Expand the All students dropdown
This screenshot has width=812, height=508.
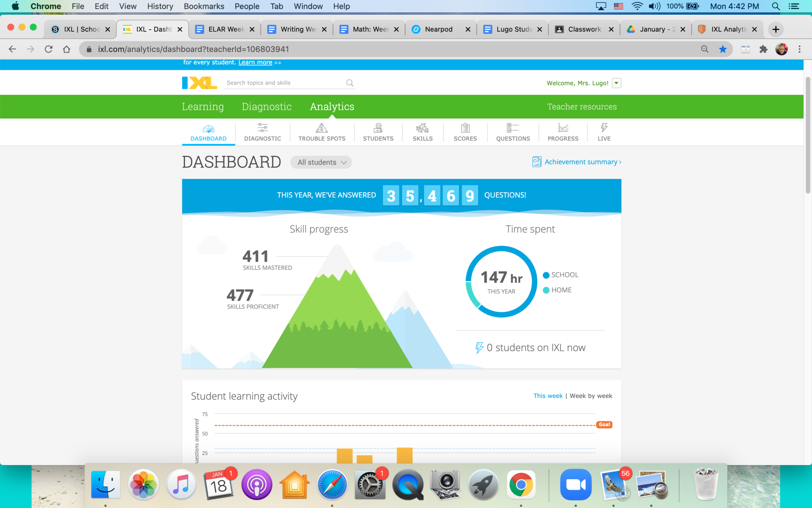[321, 162]
